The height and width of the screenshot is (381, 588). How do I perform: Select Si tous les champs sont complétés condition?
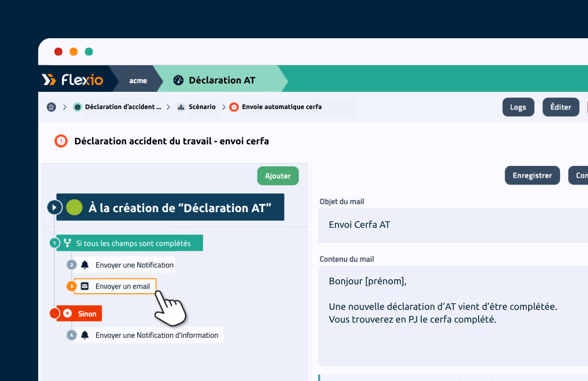click(x=130, y=243)
